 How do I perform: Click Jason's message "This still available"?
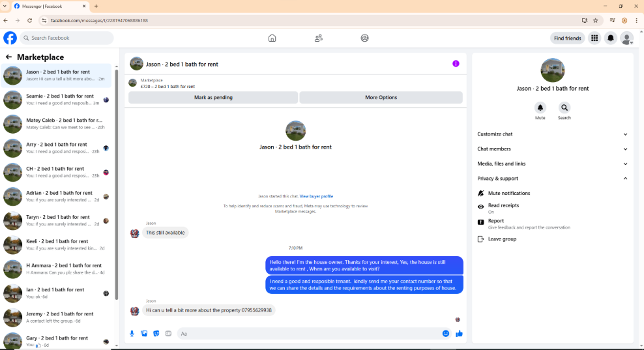(165, 233)
